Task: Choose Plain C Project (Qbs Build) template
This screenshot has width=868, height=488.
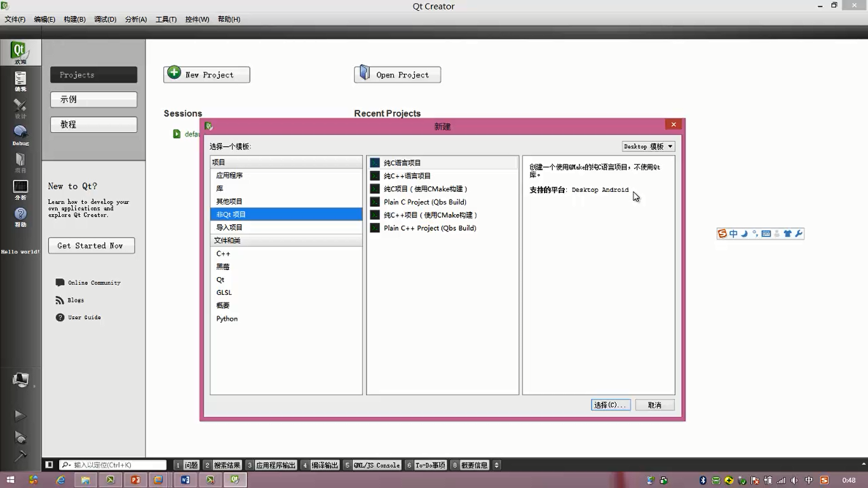Action: [443, 202]
